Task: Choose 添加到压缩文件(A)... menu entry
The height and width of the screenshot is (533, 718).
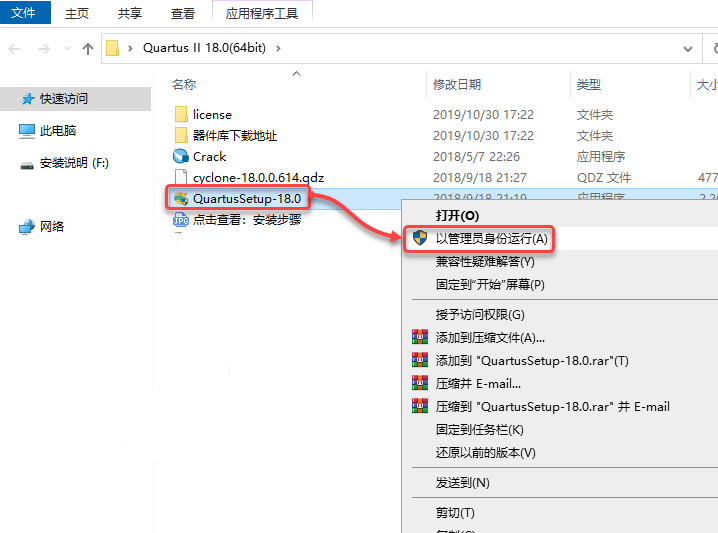Action: (x=490, y=337)
